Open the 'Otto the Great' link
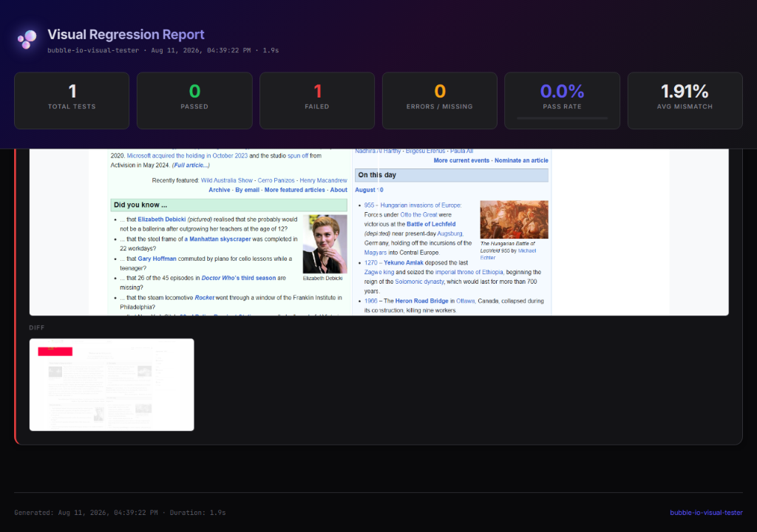 coord(418,215)
